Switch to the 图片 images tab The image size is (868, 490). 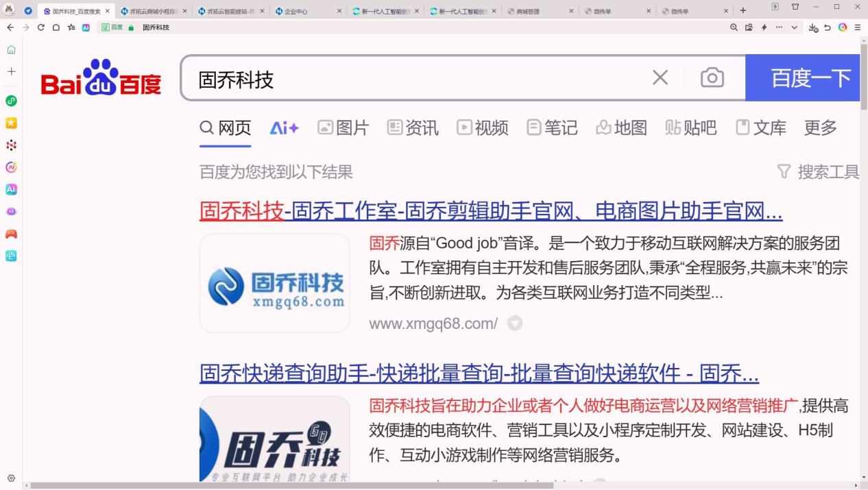(343, 127)
